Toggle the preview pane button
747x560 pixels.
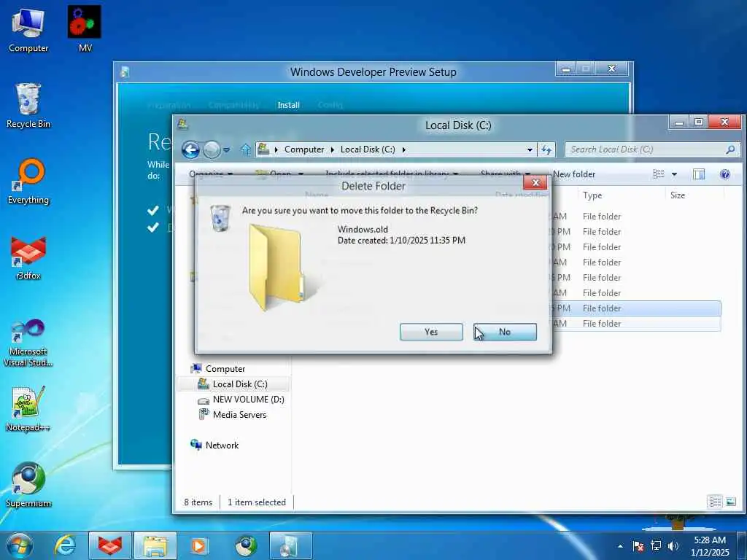tap(699, 174)
